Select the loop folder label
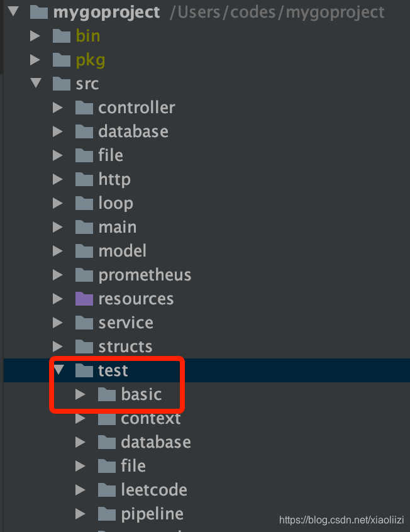 pyautogui.click(x=116, y=204)
